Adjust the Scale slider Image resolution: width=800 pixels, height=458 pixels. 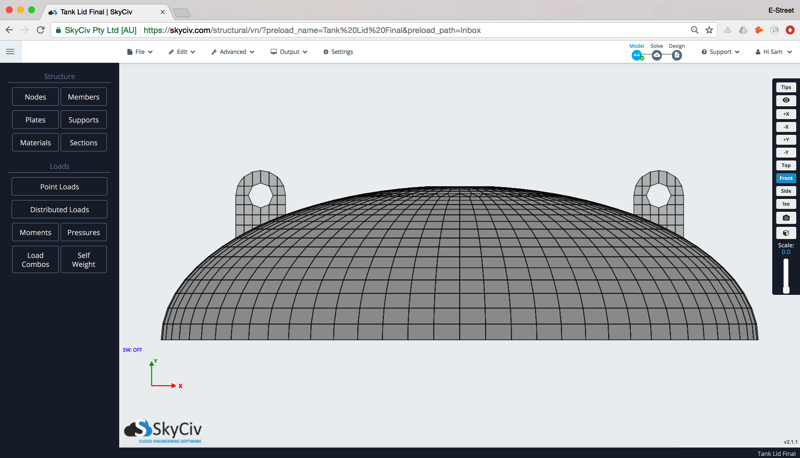(x=786, y=277)
